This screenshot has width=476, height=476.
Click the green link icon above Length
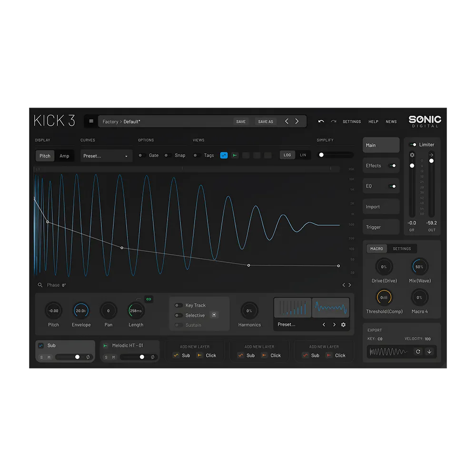(x=149, y=299)
